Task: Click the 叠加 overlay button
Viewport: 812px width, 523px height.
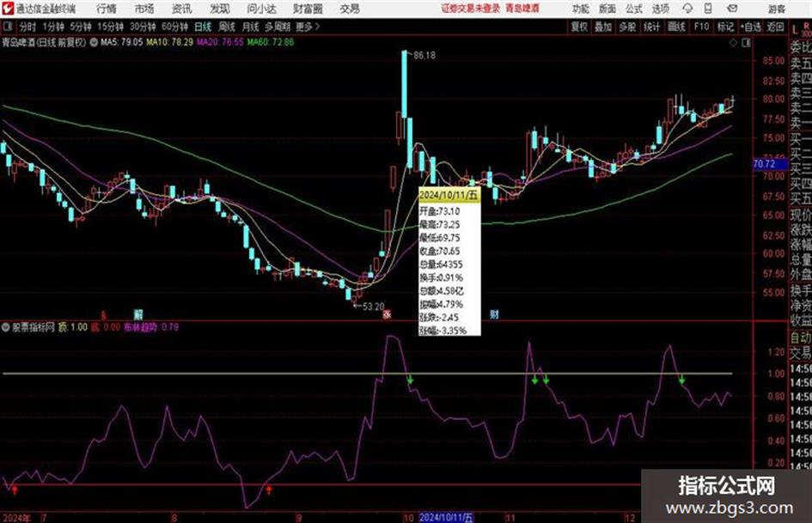Action: [603, 27]
